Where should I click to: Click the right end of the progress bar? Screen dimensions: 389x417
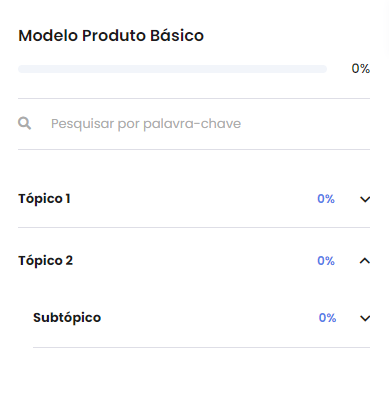click(323, 69)
